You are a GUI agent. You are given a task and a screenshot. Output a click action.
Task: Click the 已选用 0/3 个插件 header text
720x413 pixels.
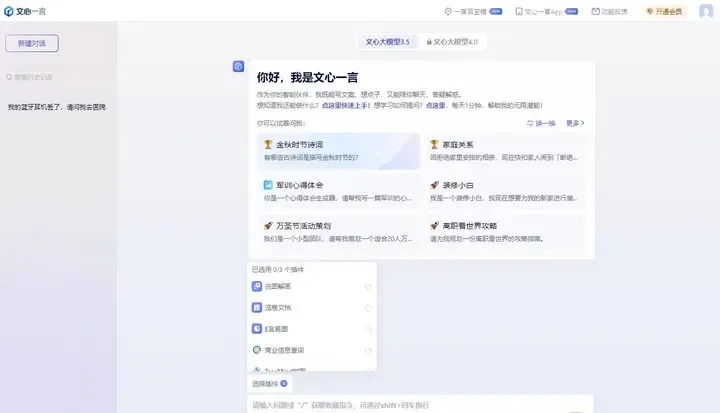click(x=278, y=270)
